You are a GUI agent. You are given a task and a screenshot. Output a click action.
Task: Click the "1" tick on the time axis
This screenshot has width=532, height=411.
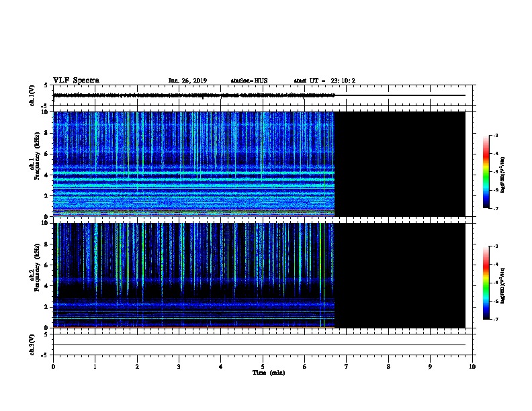(95, 367)
